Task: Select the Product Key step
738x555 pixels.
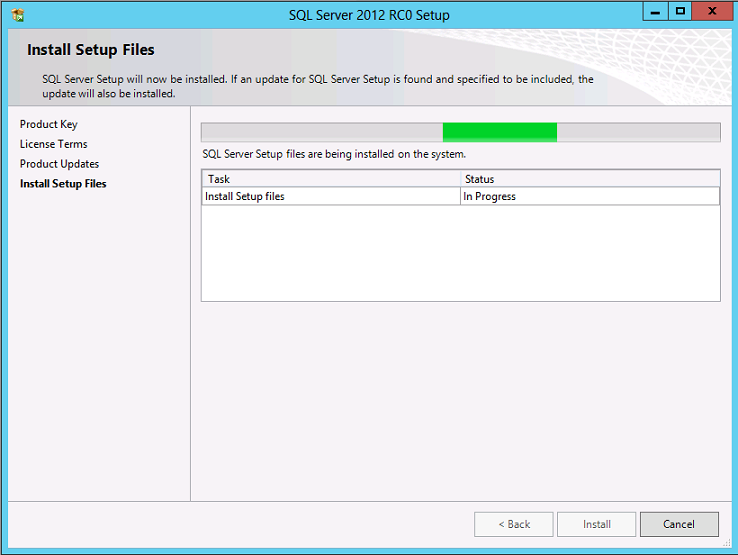Action: point(48,124)
